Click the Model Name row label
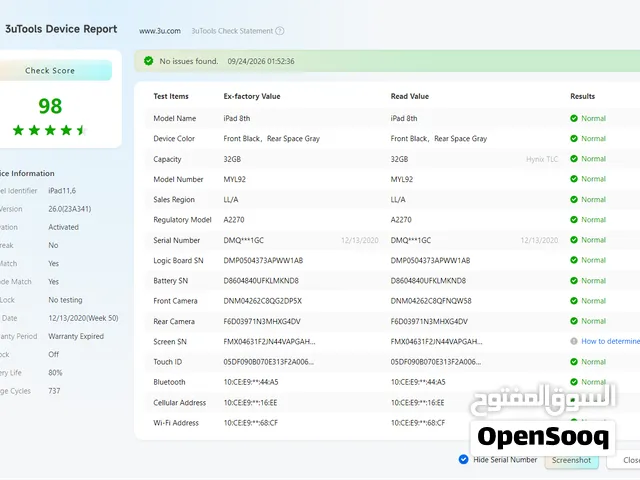The height and width of the screenshot is (480, 640). [175, 118]
